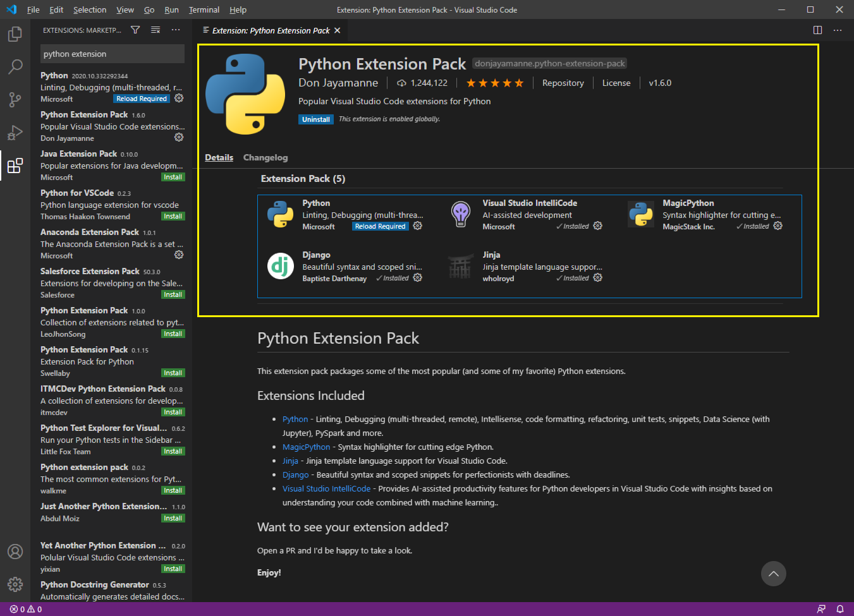Open the Explorer view in activity bar
This screenshot has width=854, height=616.
point(15,33)
